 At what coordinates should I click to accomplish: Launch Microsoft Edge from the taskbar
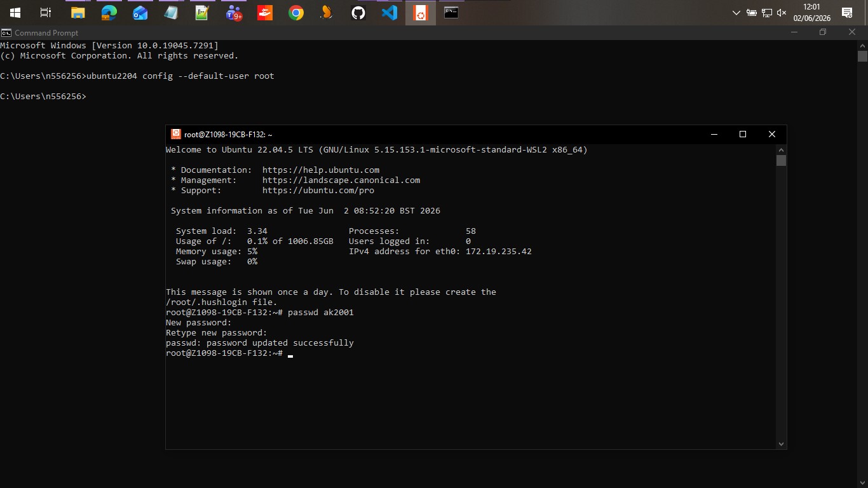point(109,13)
